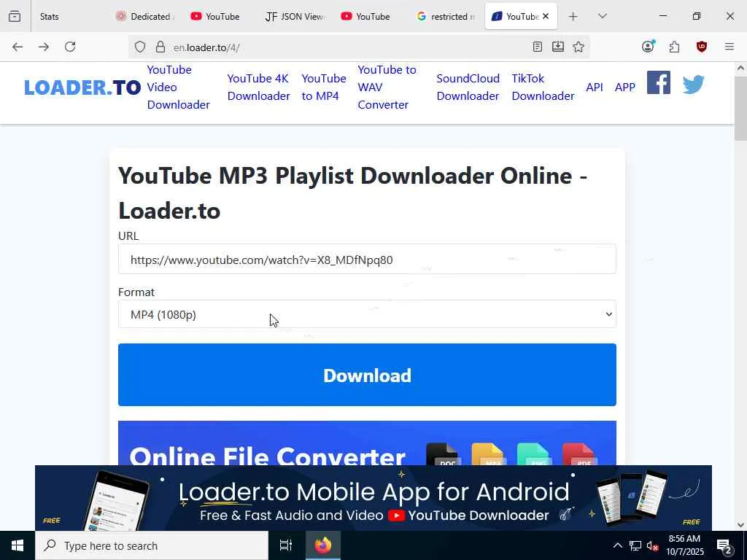Open the tracking protection shield icon
The height and width of the screenshot is (560, 747).
pyautogui.click(x=139, y=47)
